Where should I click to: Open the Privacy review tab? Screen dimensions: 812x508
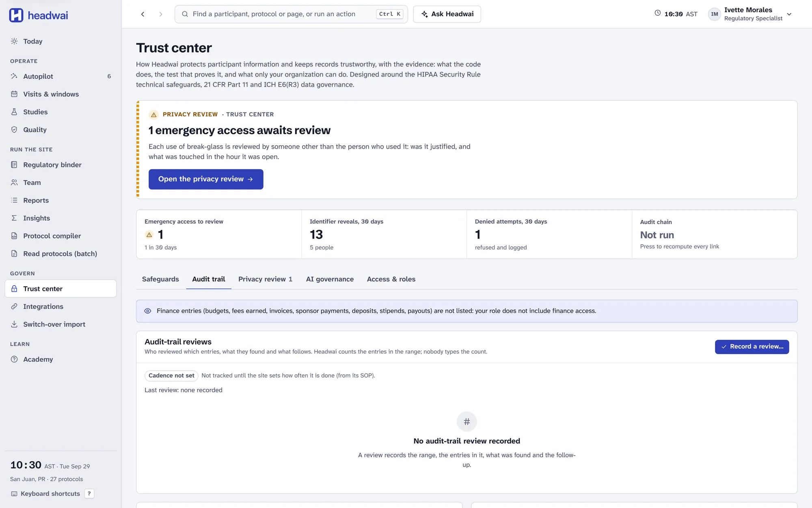pyautogui.click(x=265, y=279)
